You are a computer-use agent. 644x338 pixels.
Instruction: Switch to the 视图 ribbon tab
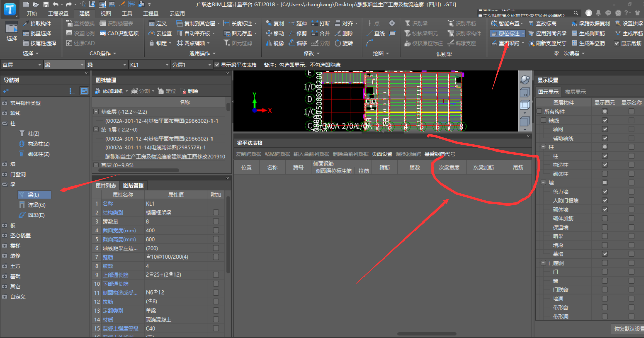pos(105,13)
